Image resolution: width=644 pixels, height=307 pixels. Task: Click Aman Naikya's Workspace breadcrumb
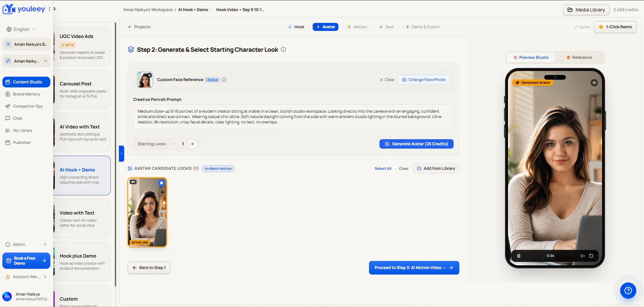[x=148, y=10]
